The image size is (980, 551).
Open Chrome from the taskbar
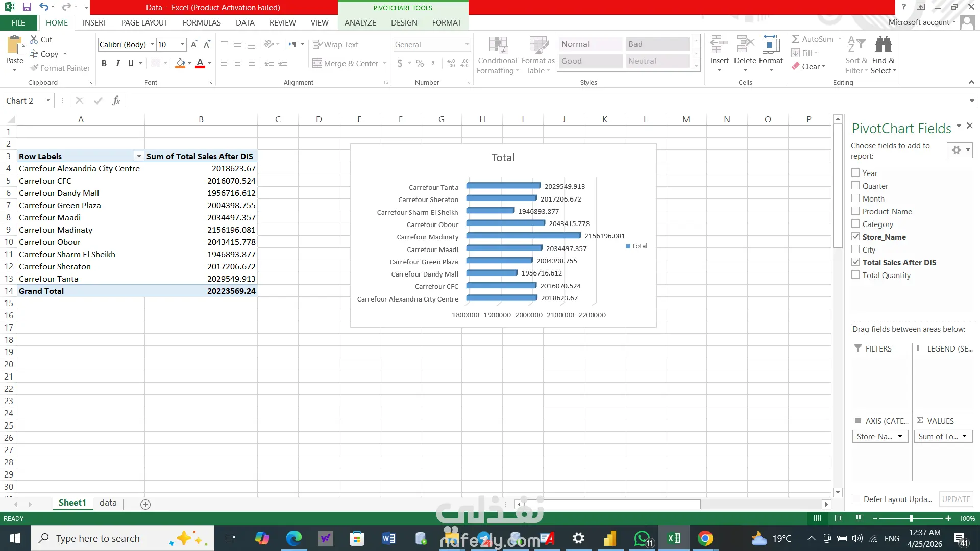tap(705, 538)
